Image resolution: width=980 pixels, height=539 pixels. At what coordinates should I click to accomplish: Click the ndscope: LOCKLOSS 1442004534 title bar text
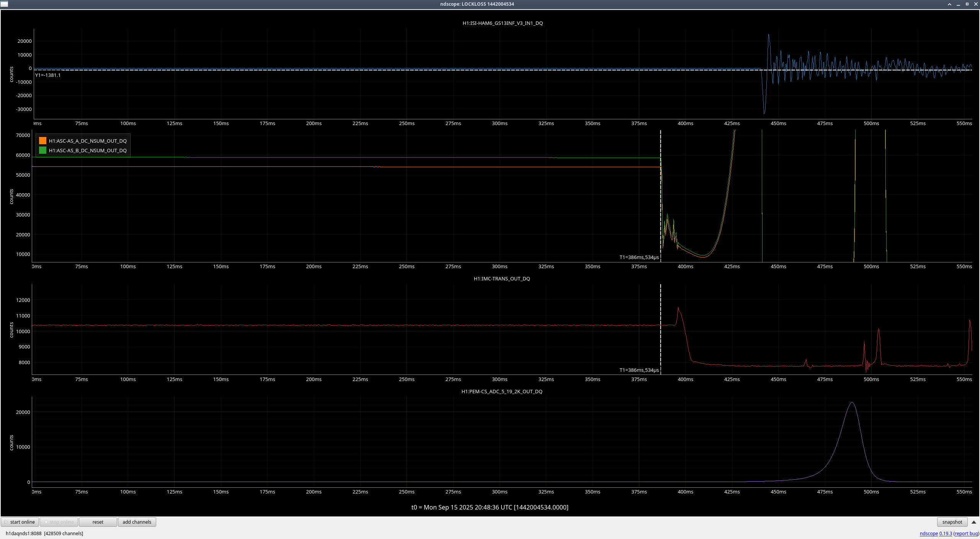[477, 4]
